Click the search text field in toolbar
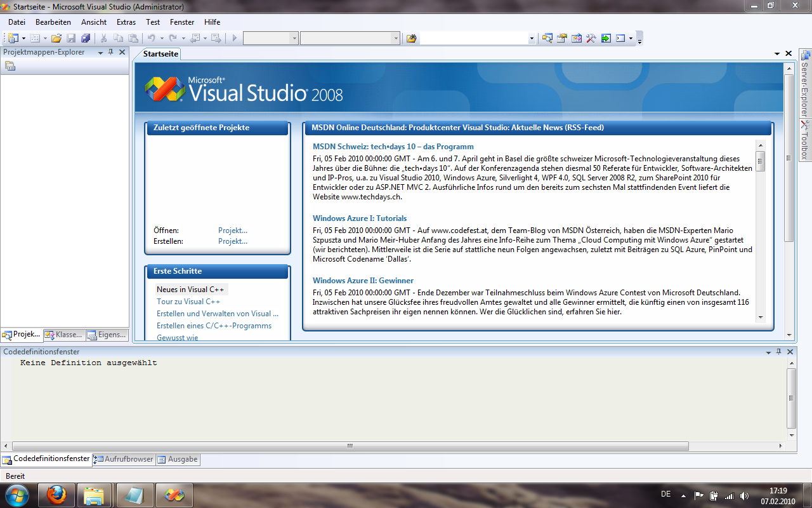The width and height of the screenshot is (812, 508). 473,39
